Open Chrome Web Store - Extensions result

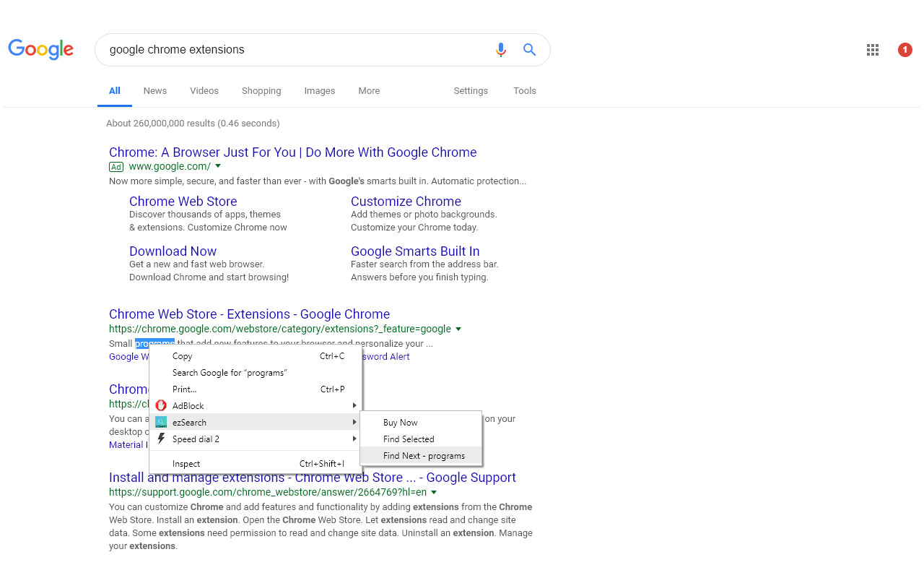pyautogui.click(x=249, y=314)
